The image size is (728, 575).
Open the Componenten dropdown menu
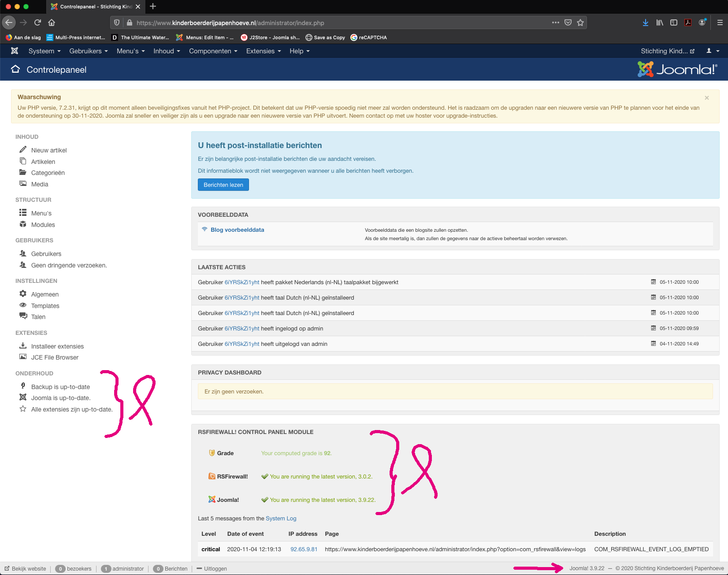[213, 51]
